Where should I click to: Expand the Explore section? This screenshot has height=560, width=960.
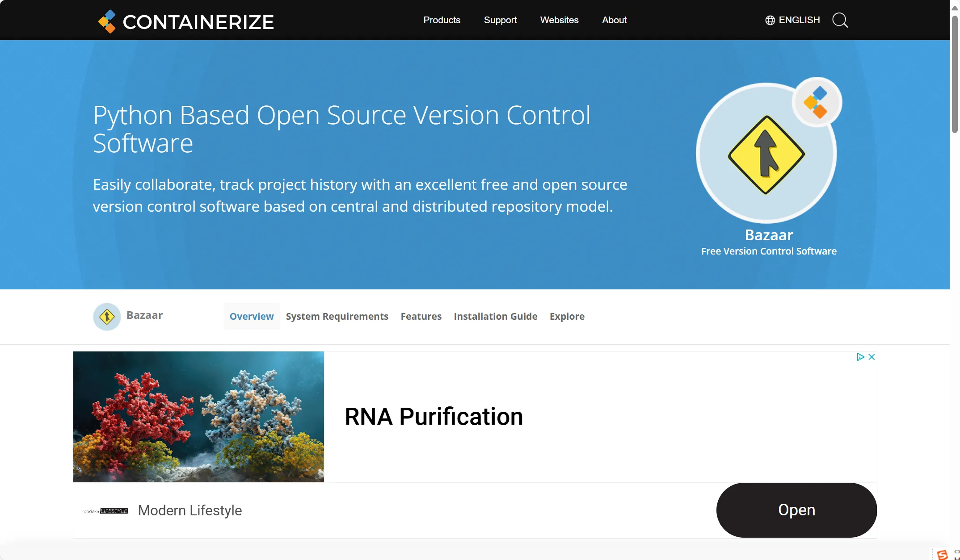coord(566,316)
